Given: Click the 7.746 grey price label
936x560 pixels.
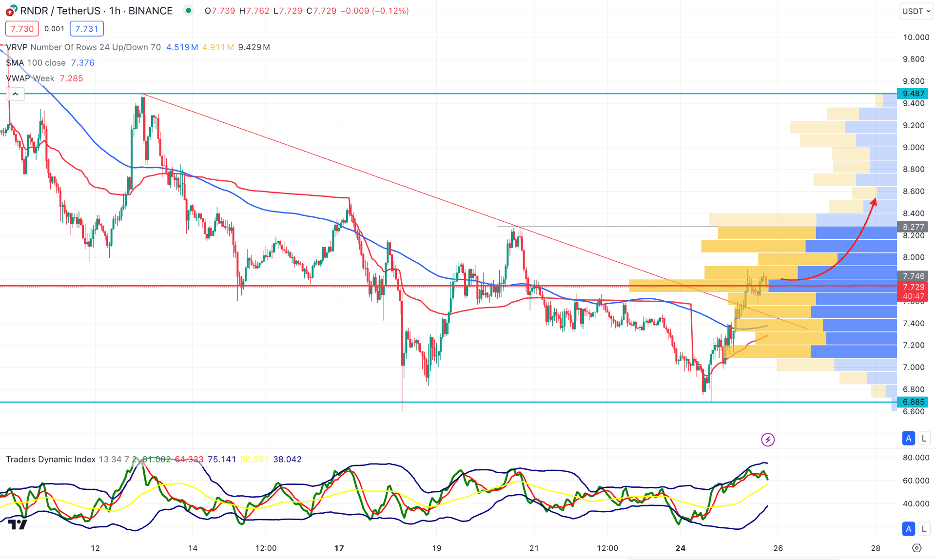Looking at the screenshot, I should point(913,276).
